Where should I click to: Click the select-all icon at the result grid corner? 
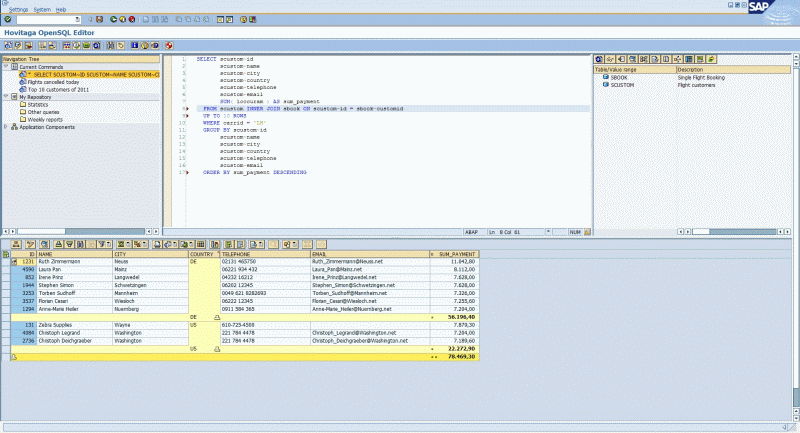click(x=6, y=254)
